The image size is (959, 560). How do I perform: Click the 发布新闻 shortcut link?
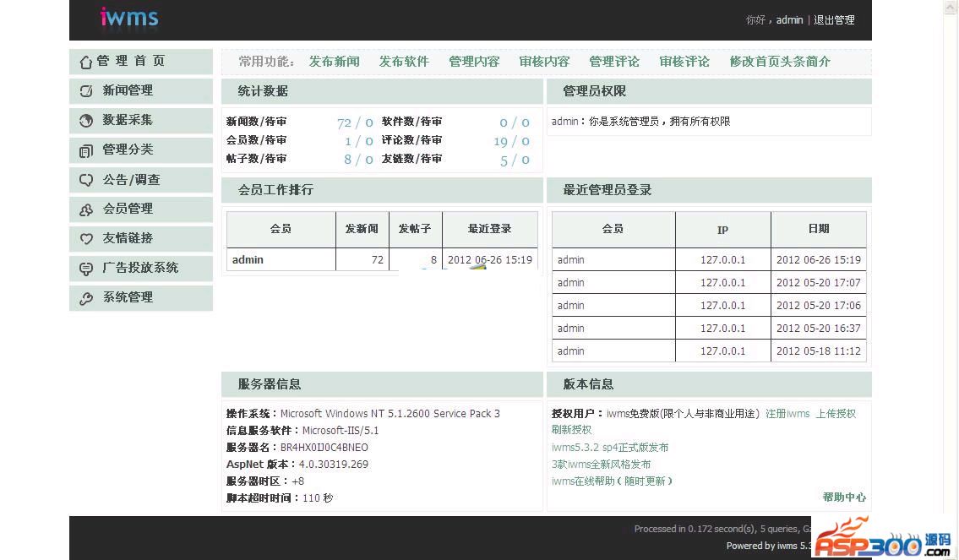pos(334,62)
